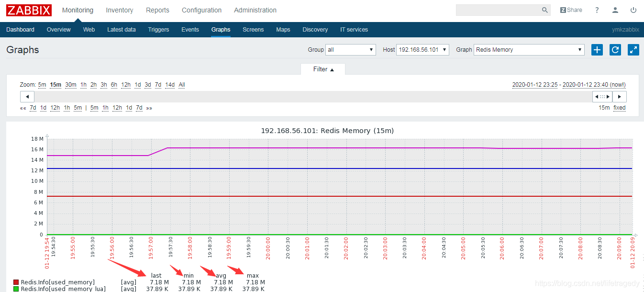Click Redis.Info[used_memory] legend label

(x=58, y=282)
